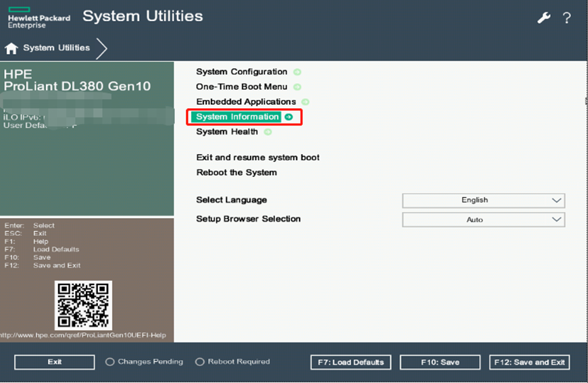Click the home icon in breadcrumb
This screenshot has width=588, height=383.
[11, 49]
